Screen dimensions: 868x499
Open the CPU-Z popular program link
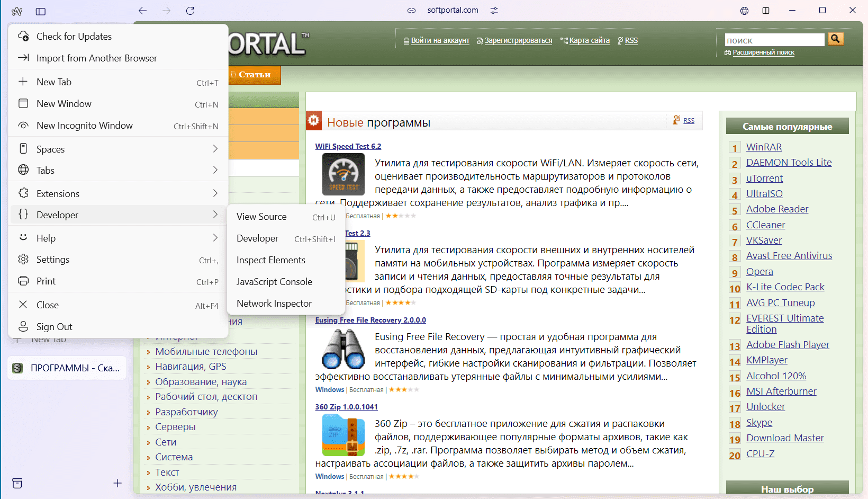[x=761, y=453]
